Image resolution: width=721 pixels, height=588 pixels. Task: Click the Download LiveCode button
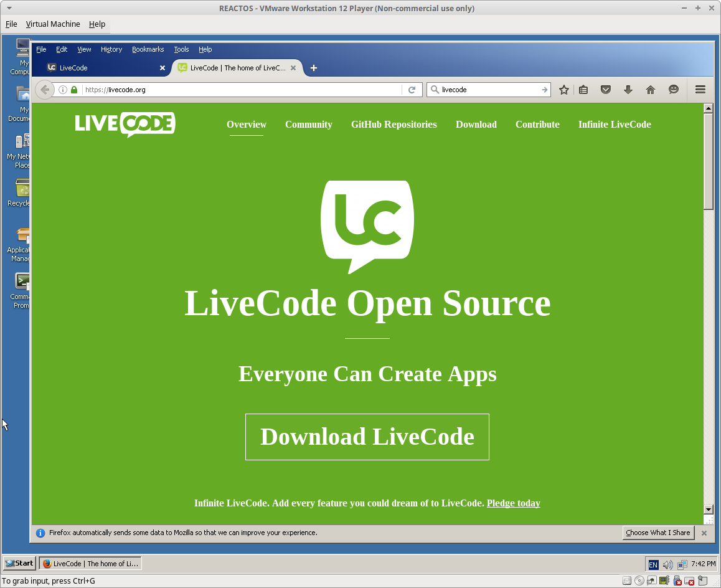click(x=367, y=437)
